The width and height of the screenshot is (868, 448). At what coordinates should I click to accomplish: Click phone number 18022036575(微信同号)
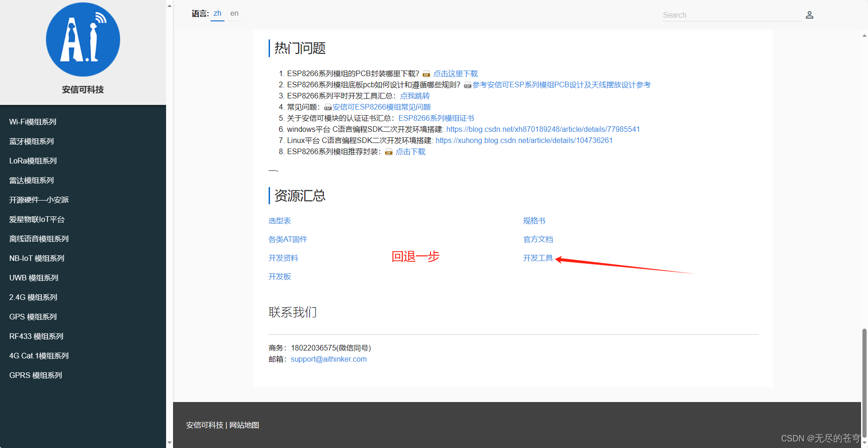(331, 348)
